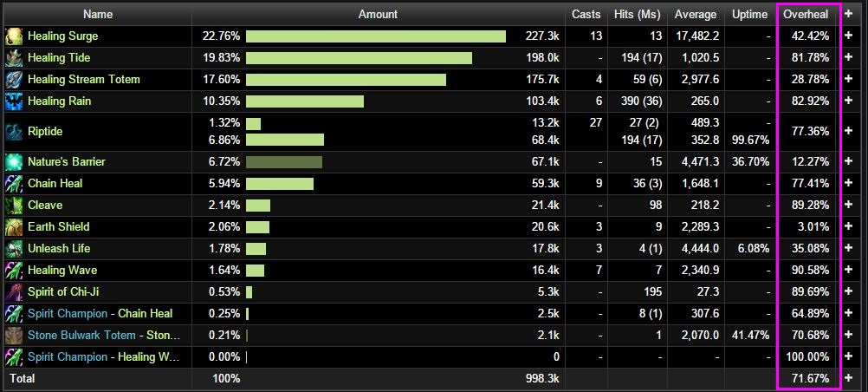This screenshot has width=868, height=392.
Task: Click the Healing Rain spell icon
Action: tap(14, 101)
